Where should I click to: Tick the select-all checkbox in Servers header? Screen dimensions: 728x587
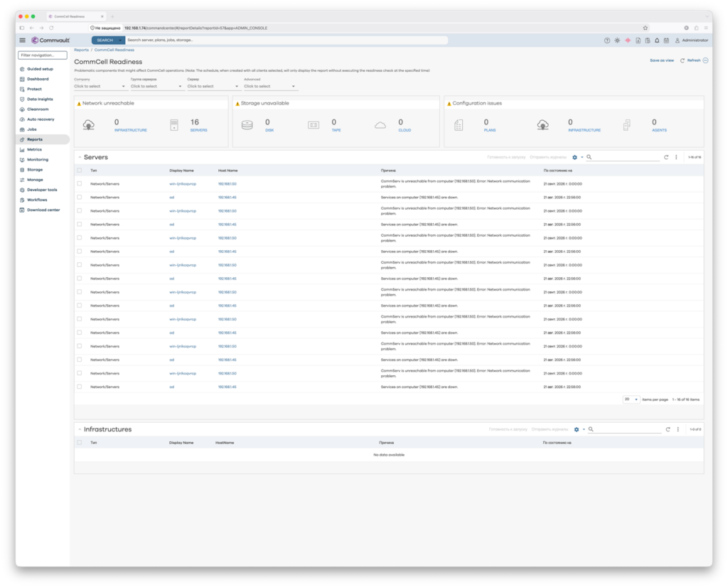80,171
